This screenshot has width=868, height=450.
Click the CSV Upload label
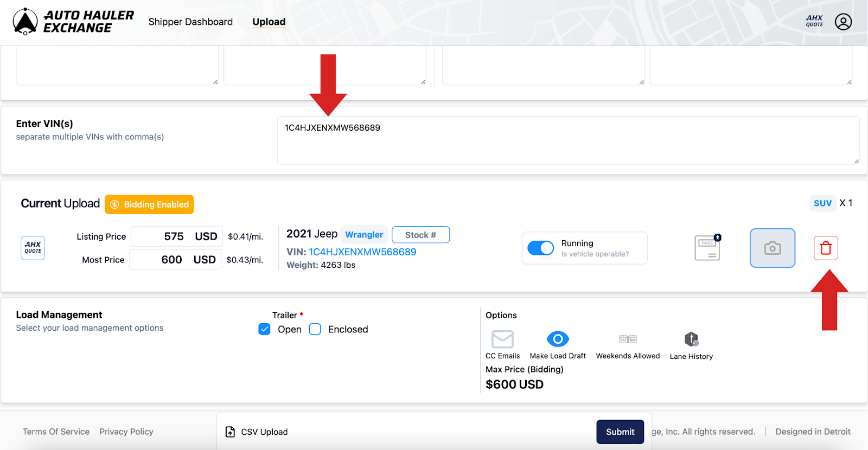(x=264, y=432)
